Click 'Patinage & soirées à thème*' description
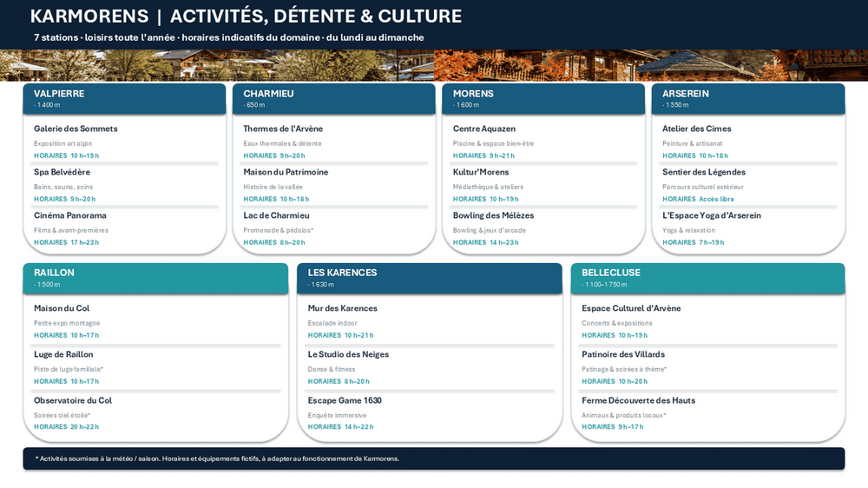The image size is (868, 488). click(624, 369)
